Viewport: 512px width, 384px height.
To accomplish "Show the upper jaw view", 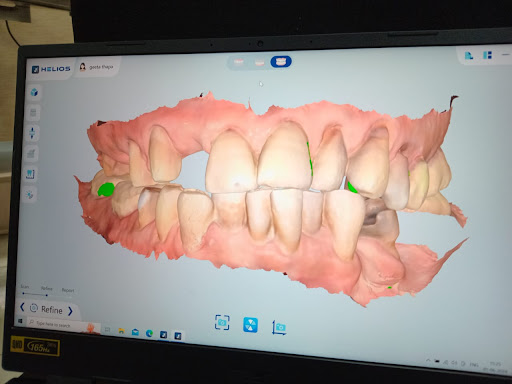I will tap(239, 62).
